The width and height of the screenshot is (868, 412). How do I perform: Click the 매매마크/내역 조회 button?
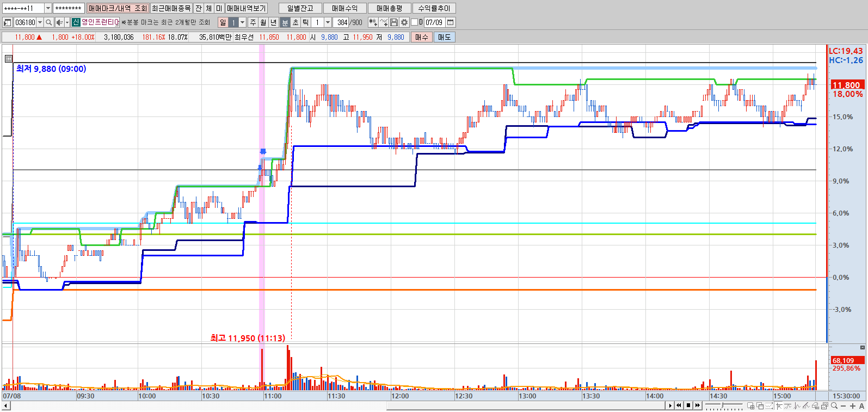pos(118,8)
